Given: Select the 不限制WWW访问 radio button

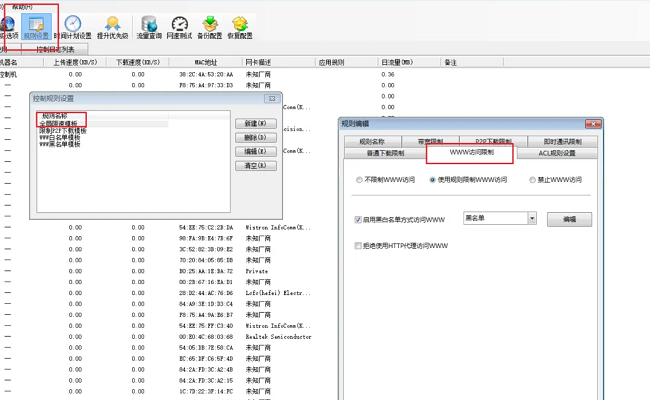Looking at the screenshot, I should pos(360,181).
